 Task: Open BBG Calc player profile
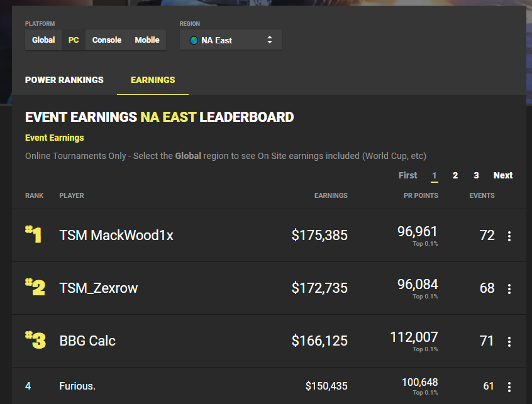87,341
